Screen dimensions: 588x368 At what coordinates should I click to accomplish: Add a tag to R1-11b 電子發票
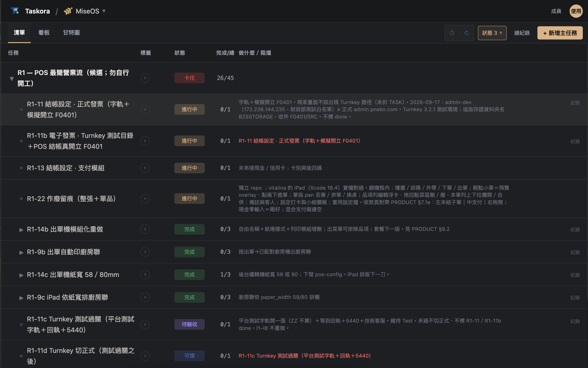click(x=145, y=141)
